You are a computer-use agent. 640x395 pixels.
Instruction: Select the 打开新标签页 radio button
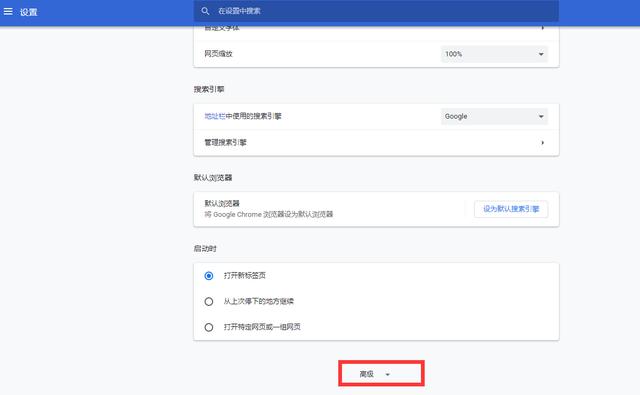[x=209, y=276]
